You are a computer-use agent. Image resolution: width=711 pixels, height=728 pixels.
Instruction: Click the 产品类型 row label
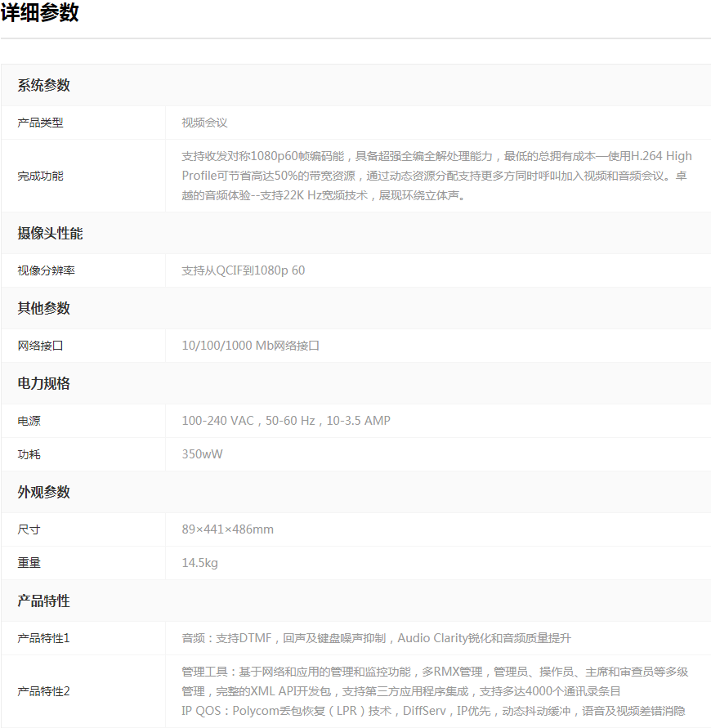tap(41, 123)
